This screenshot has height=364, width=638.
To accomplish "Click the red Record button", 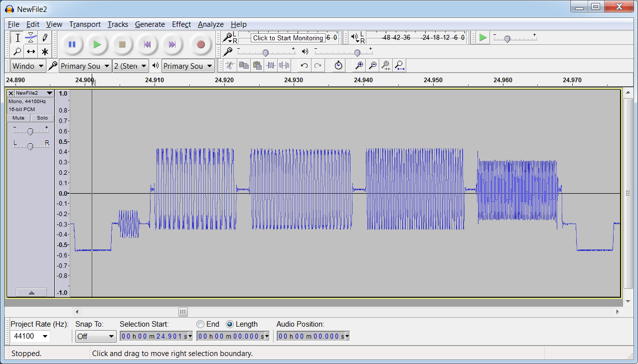I will pos(200,44).
